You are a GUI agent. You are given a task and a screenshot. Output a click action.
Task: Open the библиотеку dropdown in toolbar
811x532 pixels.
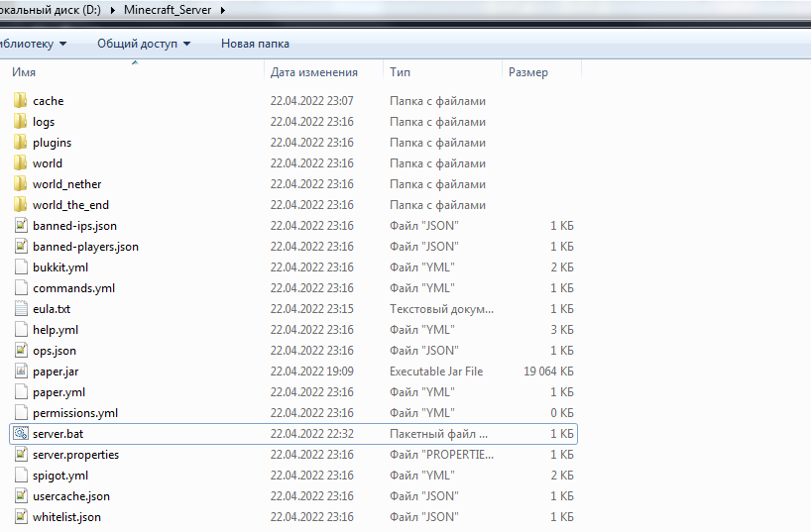point(33,44)
